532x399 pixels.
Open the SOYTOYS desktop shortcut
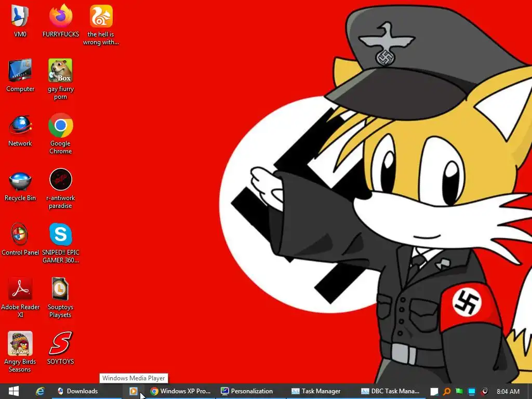(60, 349)
